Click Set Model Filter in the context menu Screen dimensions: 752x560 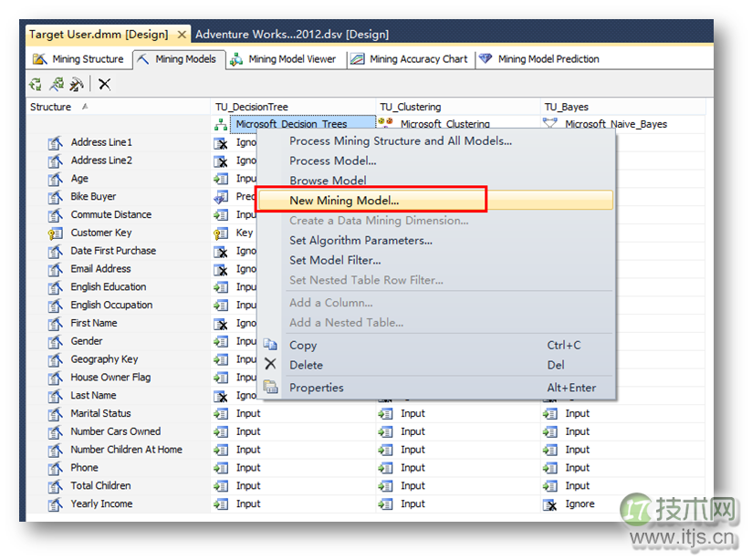click(x=335, y=261)
